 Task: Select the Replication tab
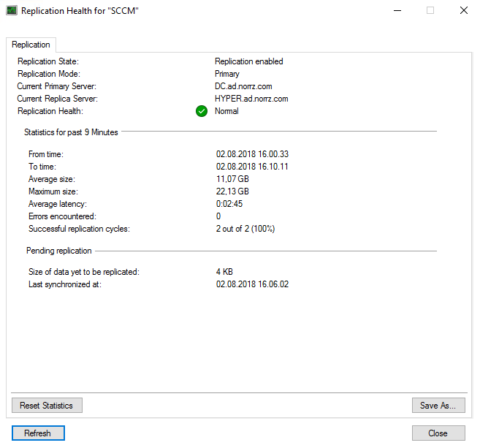pyautogui.click(x=31, y=45)
